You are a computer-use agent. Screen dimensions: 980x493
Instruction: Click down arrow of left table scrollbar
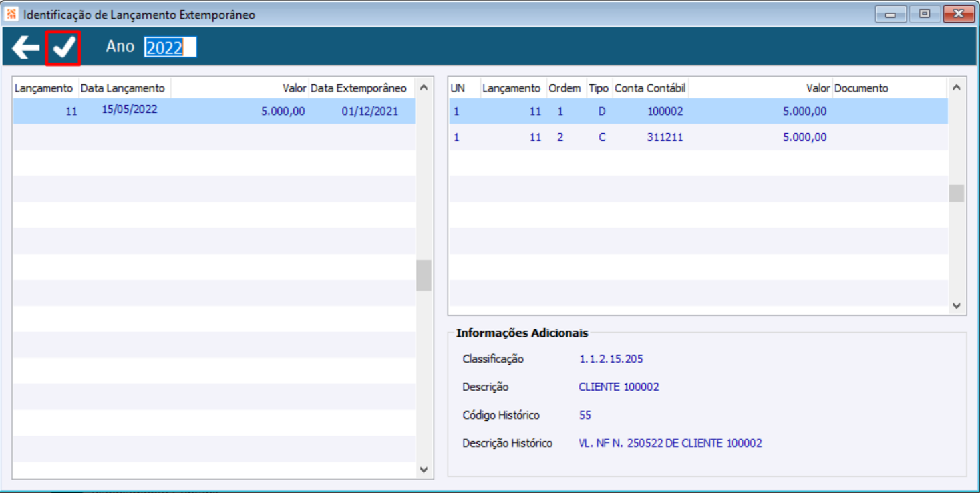(424, 470)
